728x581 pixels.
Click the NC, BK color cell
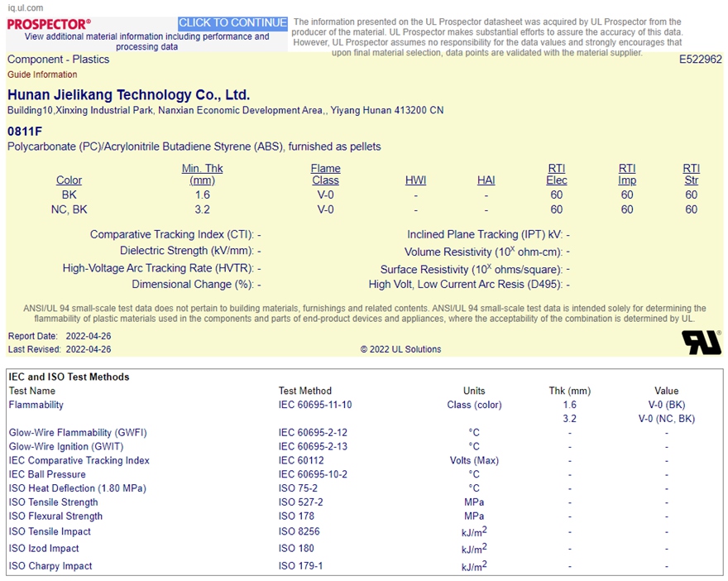pos(69,210)
